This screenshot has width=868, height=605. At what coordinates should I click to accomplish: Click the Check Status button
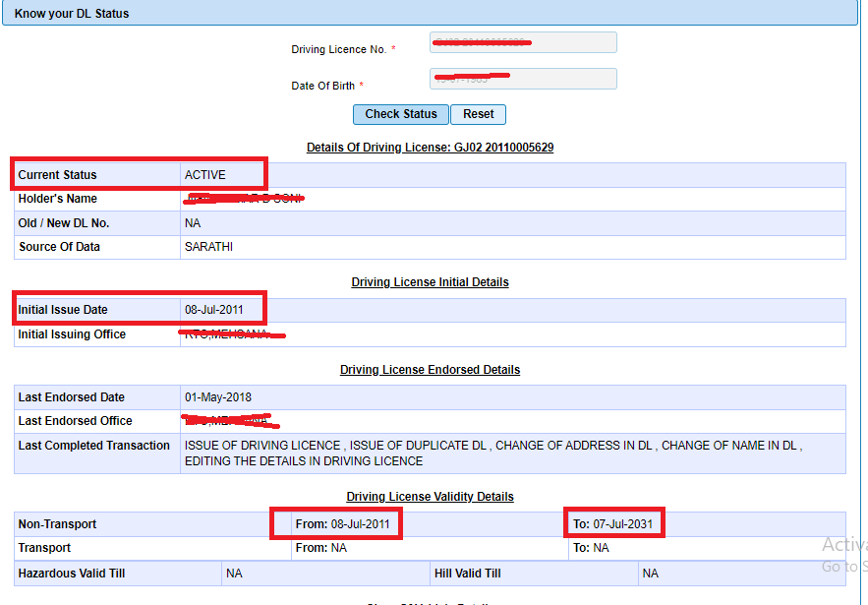coord(400,114)
